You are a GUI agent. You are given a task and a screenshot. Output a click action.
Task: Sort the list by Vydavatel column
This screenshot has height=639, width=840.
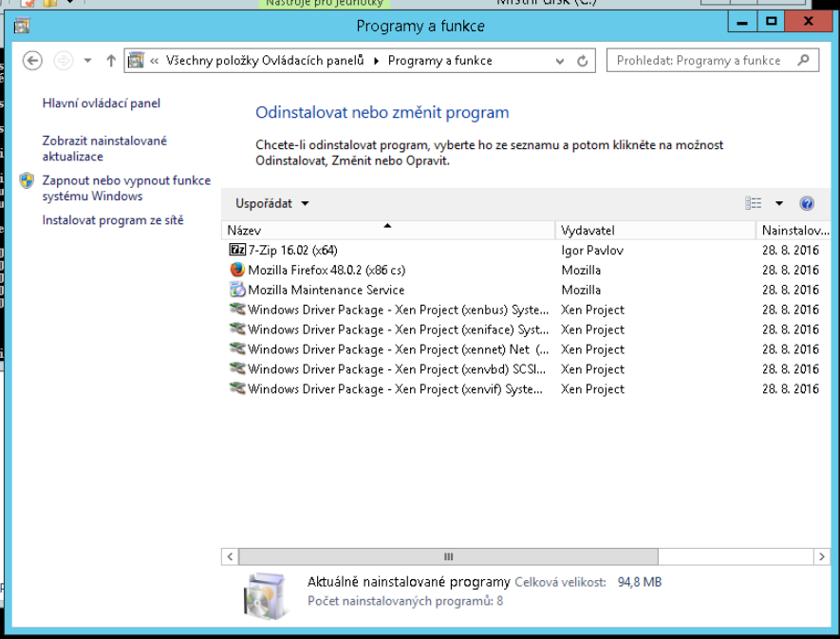click(x=588, y=231)
